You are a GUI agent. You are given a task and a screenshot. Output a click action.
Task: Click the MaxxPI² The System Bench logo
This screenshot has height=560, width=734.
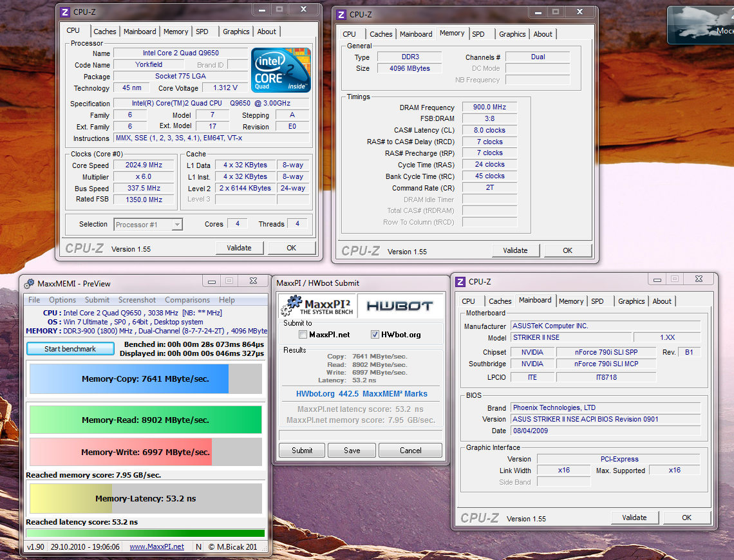pyautogui.click(x=317, y=306)
